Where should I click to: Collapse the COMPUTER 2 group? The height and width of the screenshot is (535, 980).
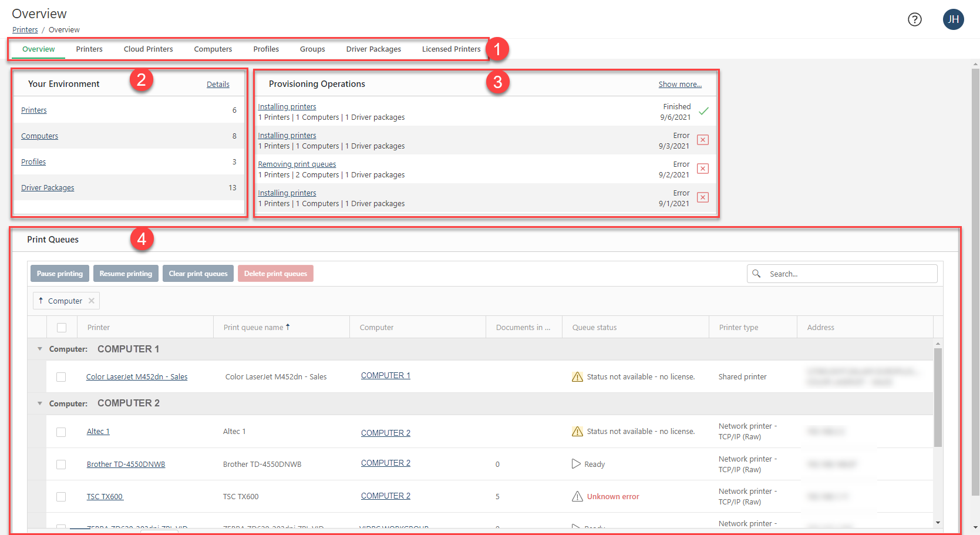(x=40, y=403)
